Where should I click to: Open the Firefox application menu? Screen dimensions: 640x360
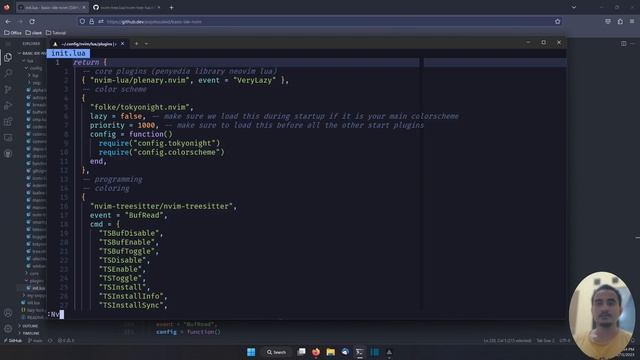tap(632, 21)
